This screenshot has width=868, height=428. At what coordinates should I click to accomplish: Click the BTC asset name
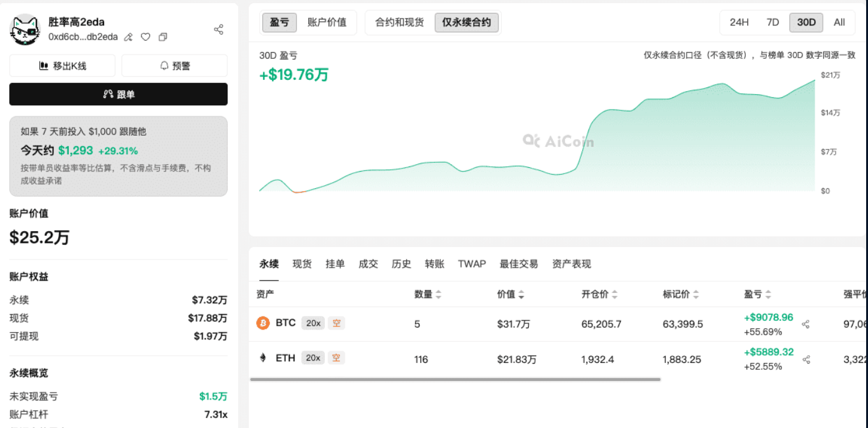(x=286, y=323)
